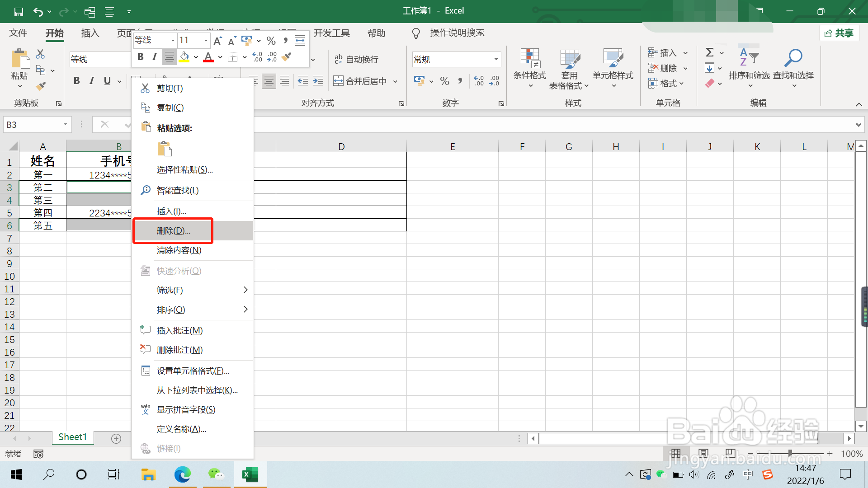Viewport: 868px width, 488px height.
Task: Choose Delete (删除) from context menu
Action: point(174,231)
